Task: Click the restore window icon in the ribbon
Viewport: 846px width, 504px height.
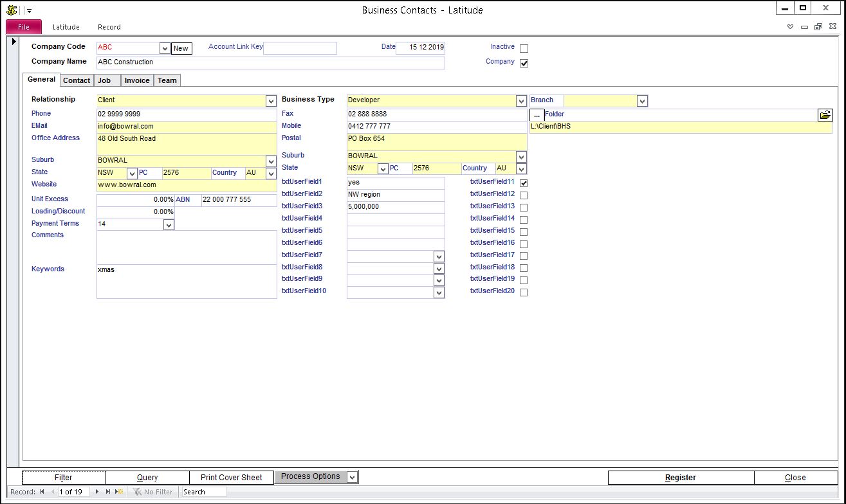Action: 818,27
